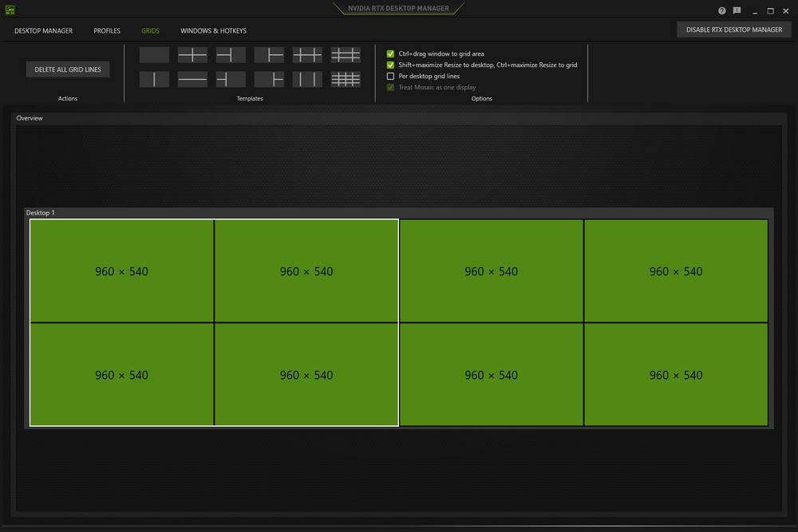Open help with the question mark icon
Image resolution: width=798 pixels, height=532 pixels.
coord(723,10)
